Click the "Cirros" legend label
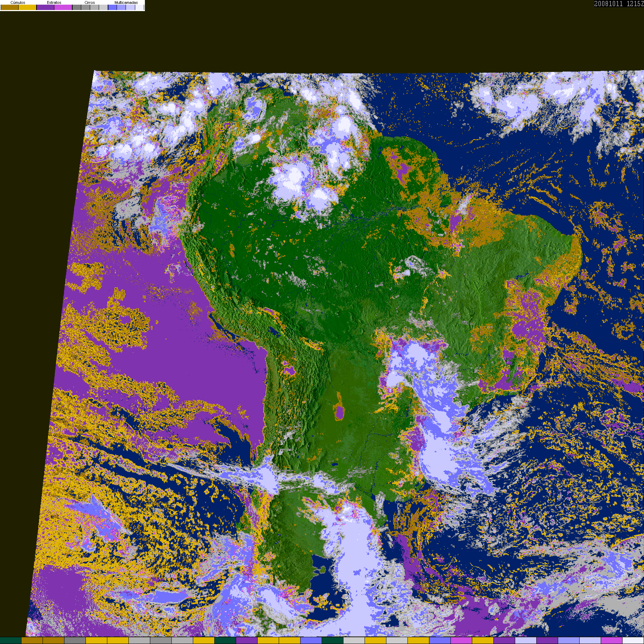 coord(90,3)
